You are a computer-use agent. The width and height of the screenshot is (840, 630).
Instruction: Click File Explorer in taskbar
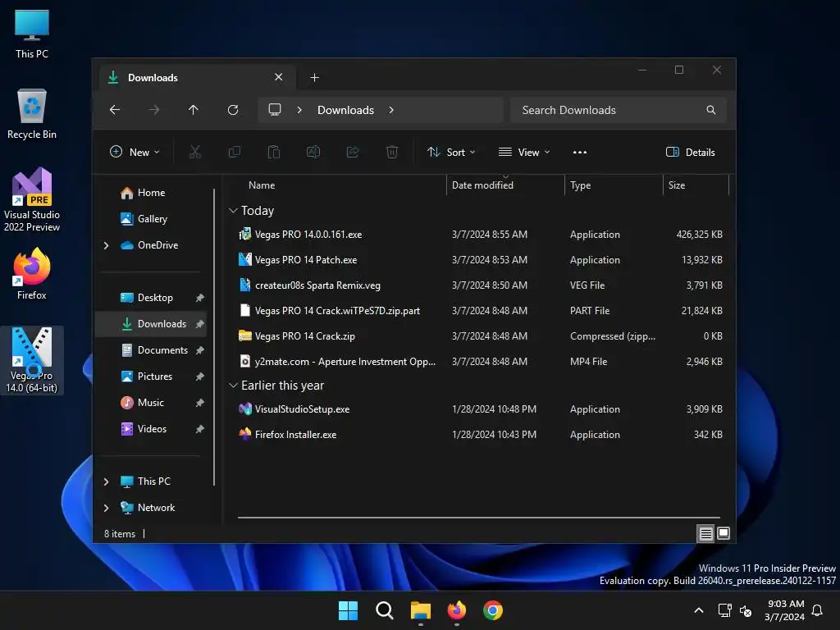(421, 610)
